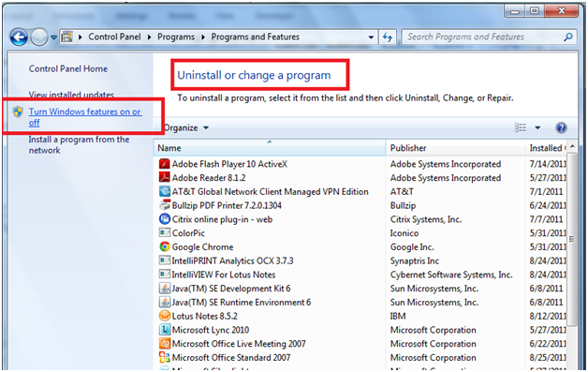The width and height of the screenshot is (588, 372).
Task: Select the Lotus Notes 8.5.2 icon
Action: [x=164, y=316]
